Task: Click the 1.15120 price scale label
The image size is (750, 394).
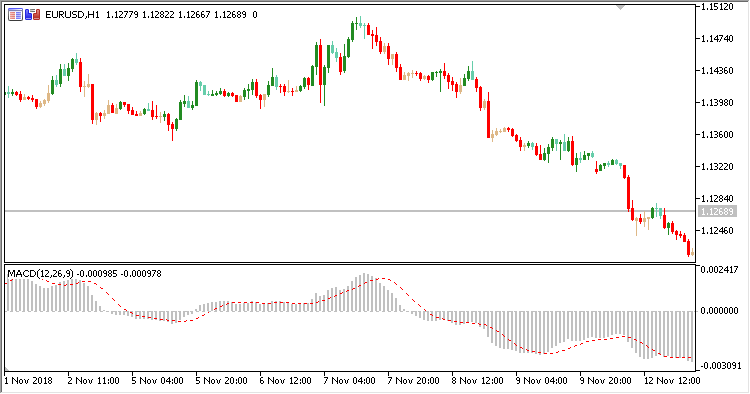Action: tap(717, 7)
